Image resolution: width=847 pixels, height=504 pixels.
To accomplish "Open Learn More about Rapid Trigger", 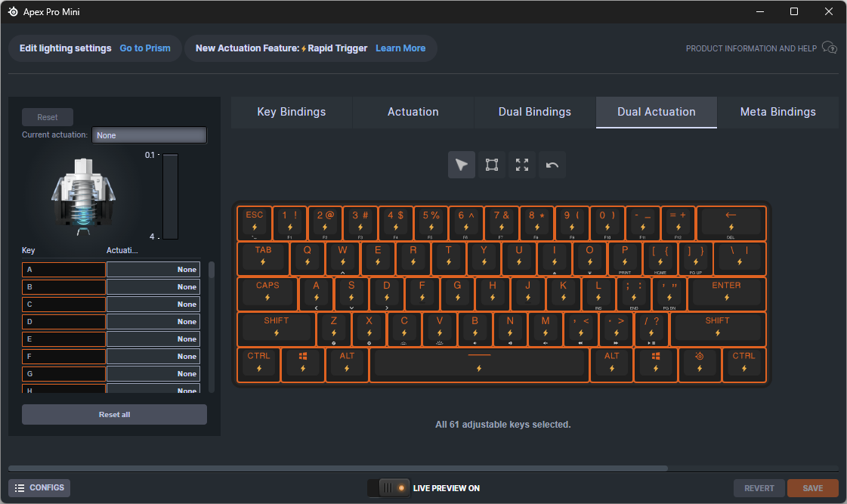I will pyautogui.click(x=400, y=48).
